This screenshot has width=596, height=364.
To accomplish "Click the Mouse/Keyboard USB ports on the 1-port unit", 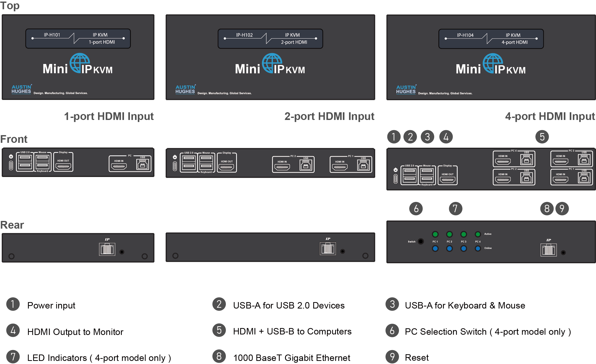I will tap(42, 162).
